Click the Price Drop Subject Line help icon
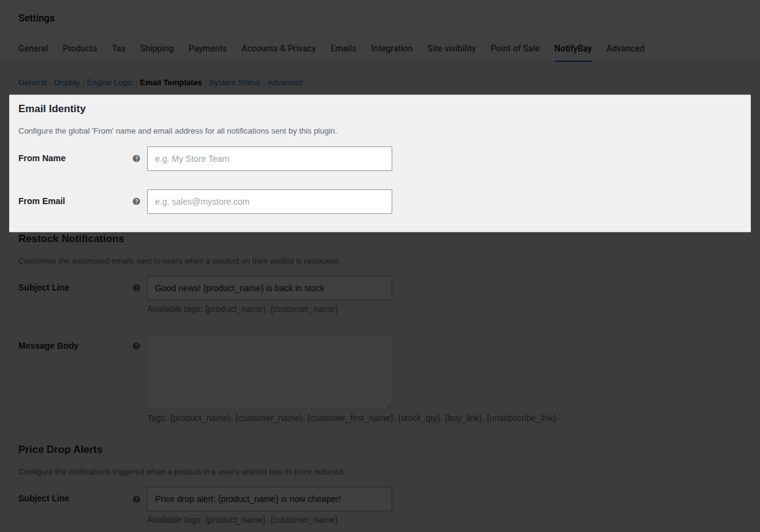The height and width of the screenshot is (532, 760). tap(136, 498)
